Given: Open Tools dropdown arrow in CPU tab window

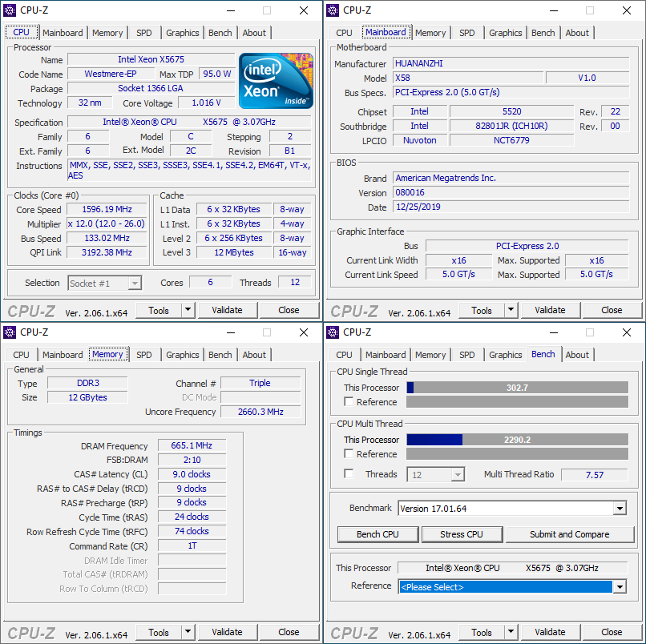Looking at the screenshot, I should click(188, 310).
